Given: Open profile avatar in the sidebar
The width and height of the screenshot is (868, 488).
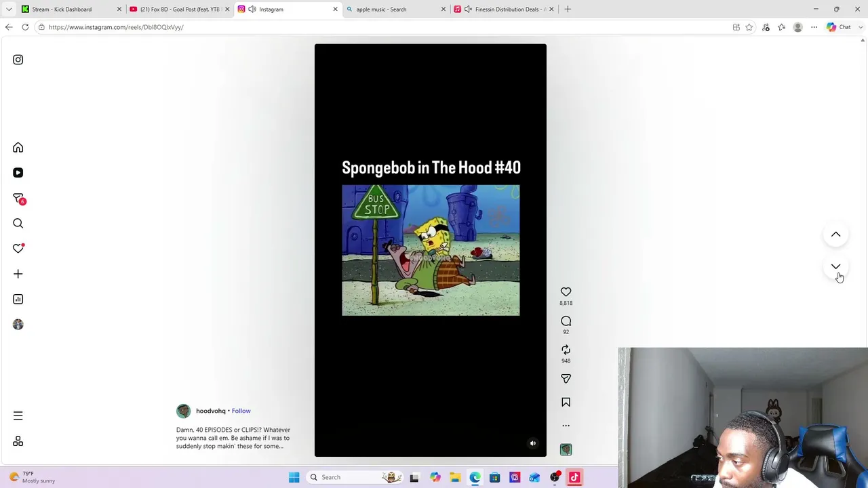Looking at the screenshot, I should [18, 325].
